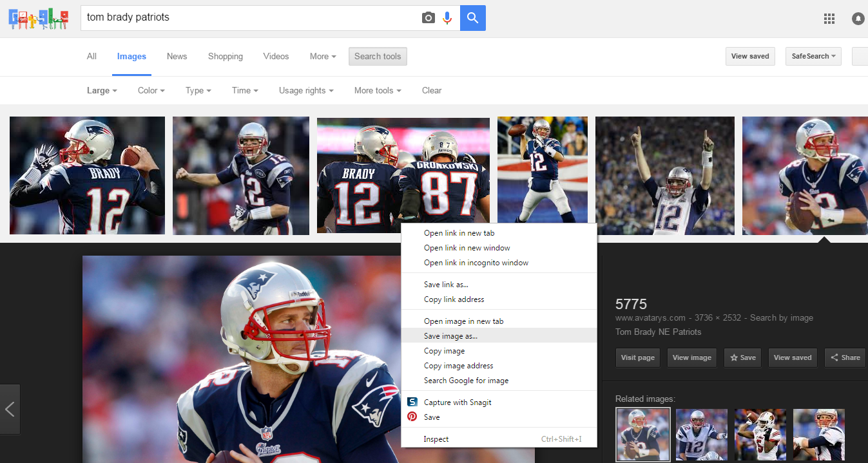Toggle the Search tools button
Screen dimensions: 868x463
point(378,57)
